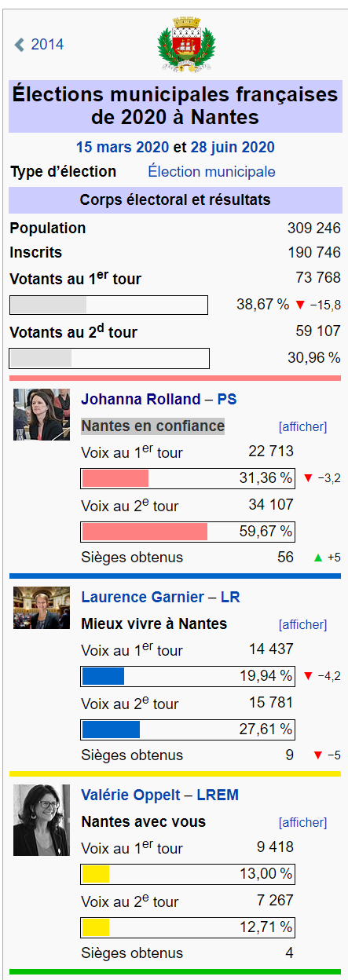348x980 pixels.
Task: Open the 15 mars 2020 date link
Action: 123,147
